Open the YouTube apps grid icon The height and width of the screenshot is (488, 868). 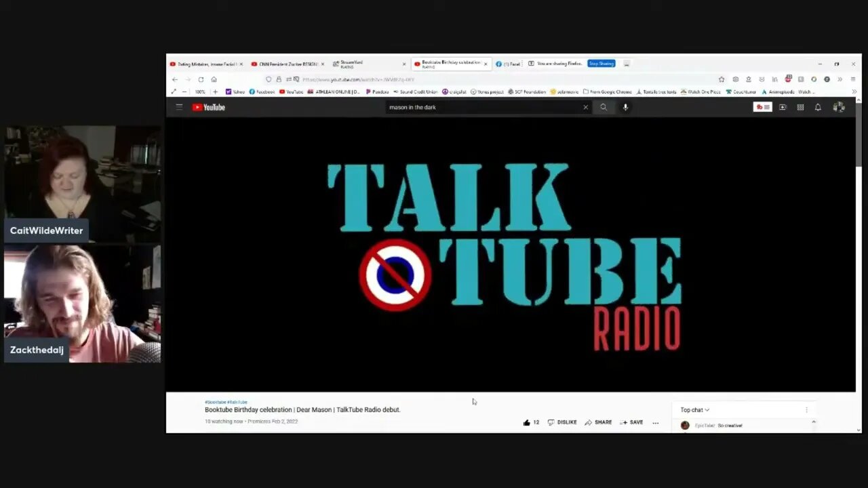[800, 107]
